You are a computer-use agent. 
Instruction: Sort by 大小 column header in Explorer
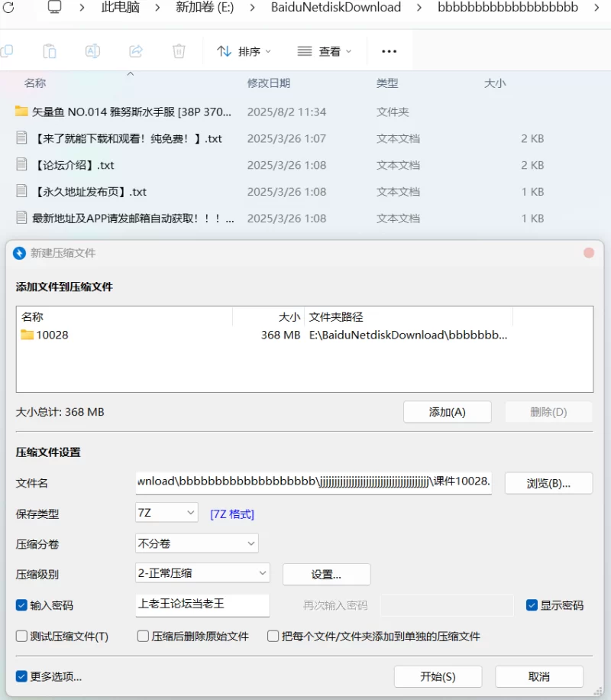point(495,83)
